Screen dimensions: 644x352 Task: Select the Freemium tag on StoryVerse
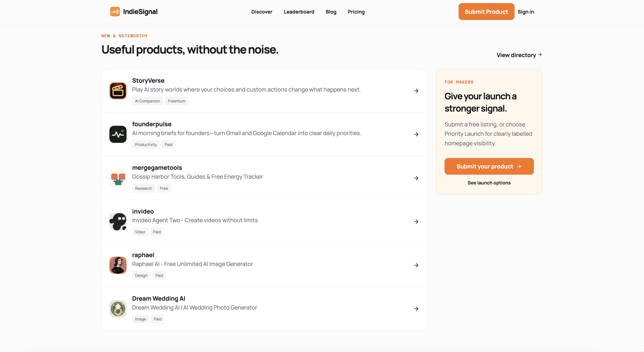point(177,101)
